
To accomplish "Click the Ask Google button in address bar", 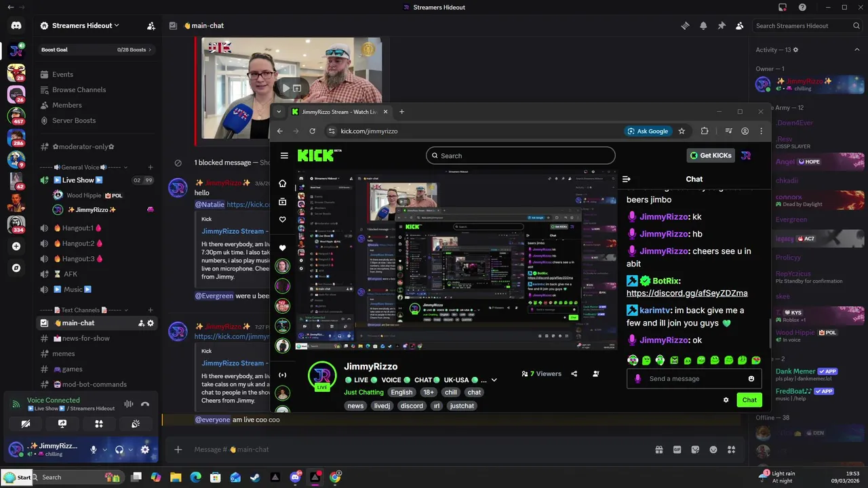I will click(648, 131).
